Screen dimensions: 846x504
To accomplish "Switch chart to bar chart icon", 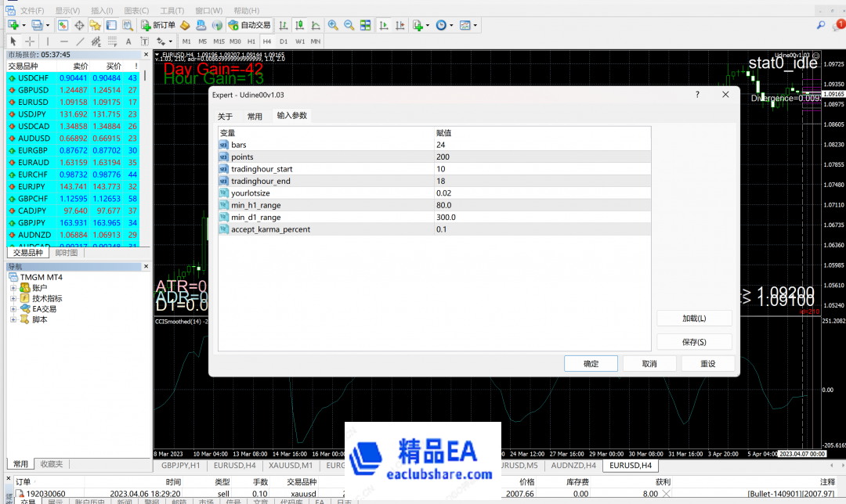I will (284, 25).
